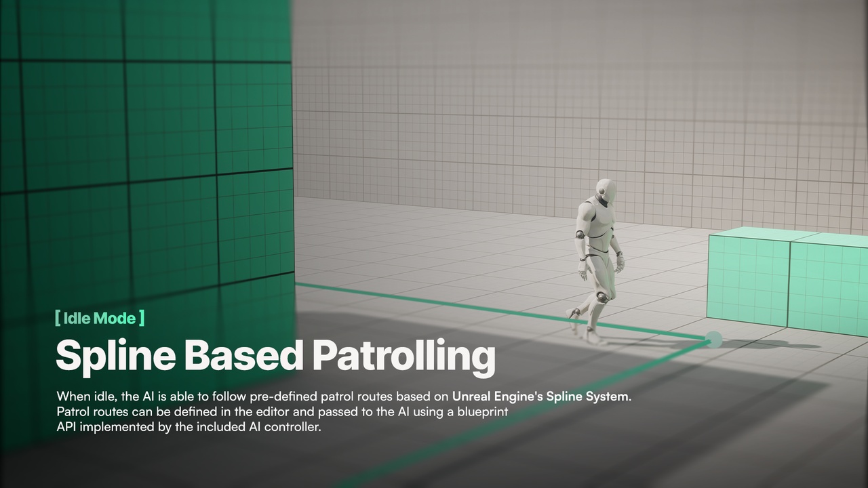Screen dimensions: 868x488
Task: Click the line starting "API implemented by"
Action: click(189, 428)
